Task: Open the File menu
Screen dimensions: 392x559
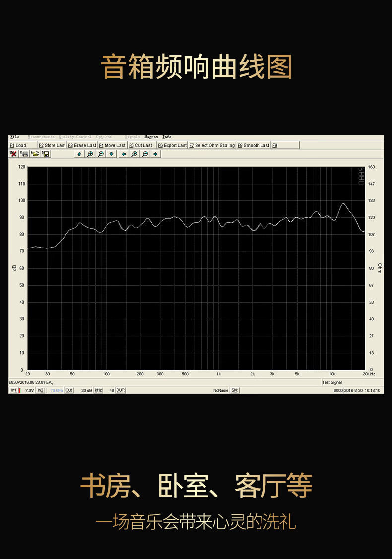Action: (15, 137)
